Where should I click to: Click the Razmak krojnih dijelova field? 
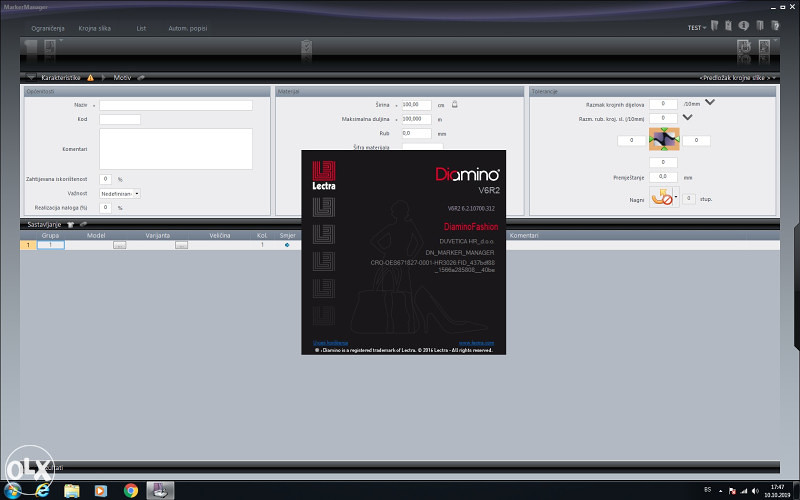tap(663, 104)
